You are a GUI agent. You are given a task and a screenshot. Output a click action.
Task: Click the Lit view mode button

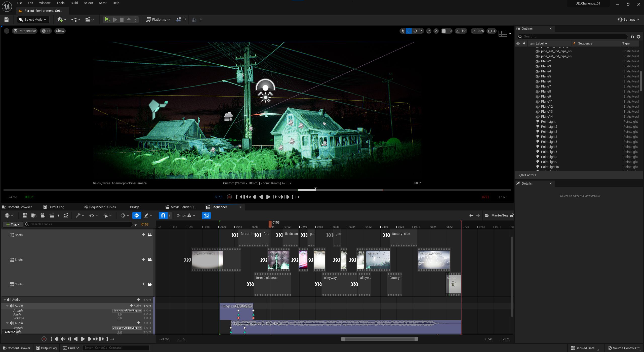(x=46, y=31)
